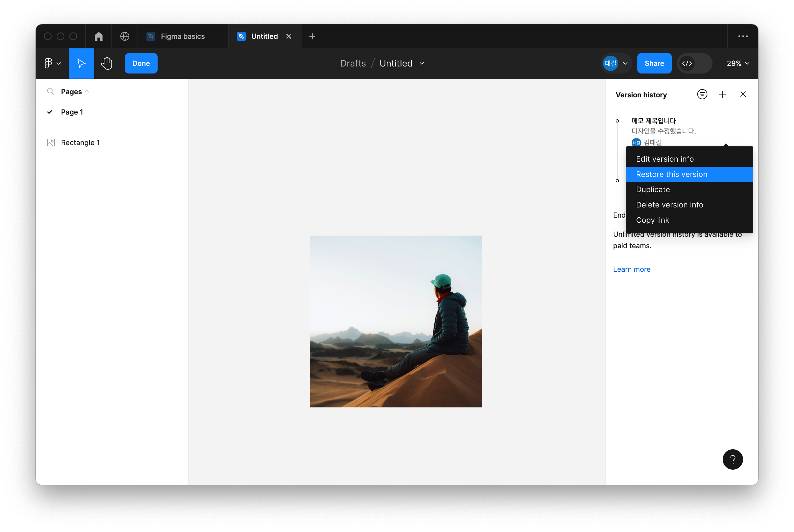Go to the Home tab icon

(x=98, y=36)
